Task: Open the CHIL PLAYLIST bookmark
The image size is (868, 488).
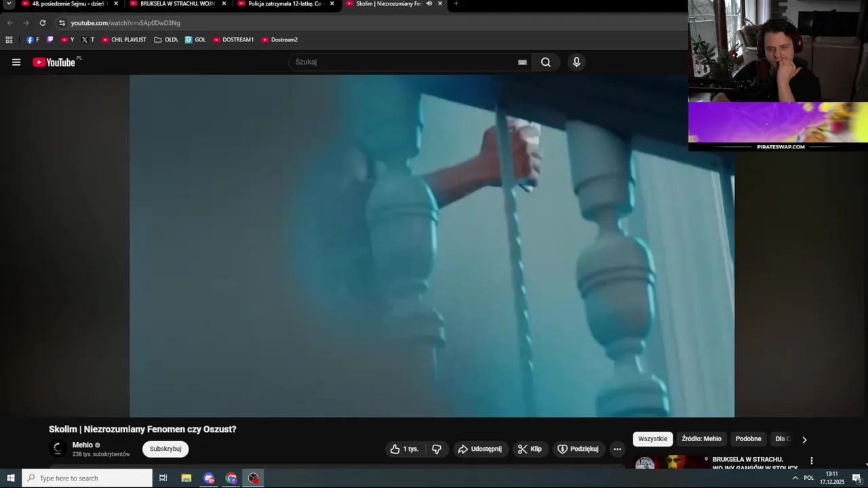Action: click(x=124, y=40)
